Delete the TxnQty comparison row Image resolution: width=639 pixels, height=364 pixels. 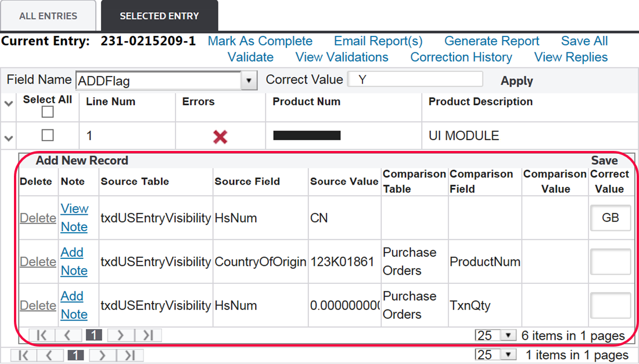pos(38,305)
